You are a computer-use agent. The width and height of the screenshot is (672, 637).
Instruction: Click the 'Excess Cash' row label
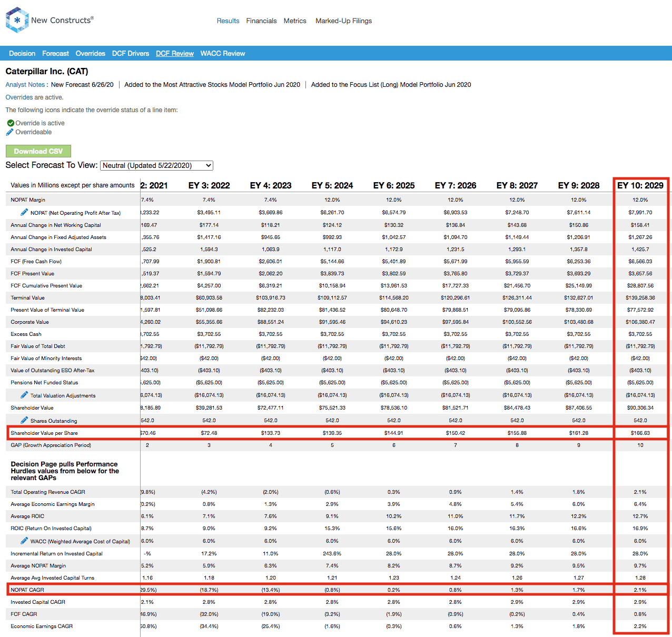click(x=26, y=334)
